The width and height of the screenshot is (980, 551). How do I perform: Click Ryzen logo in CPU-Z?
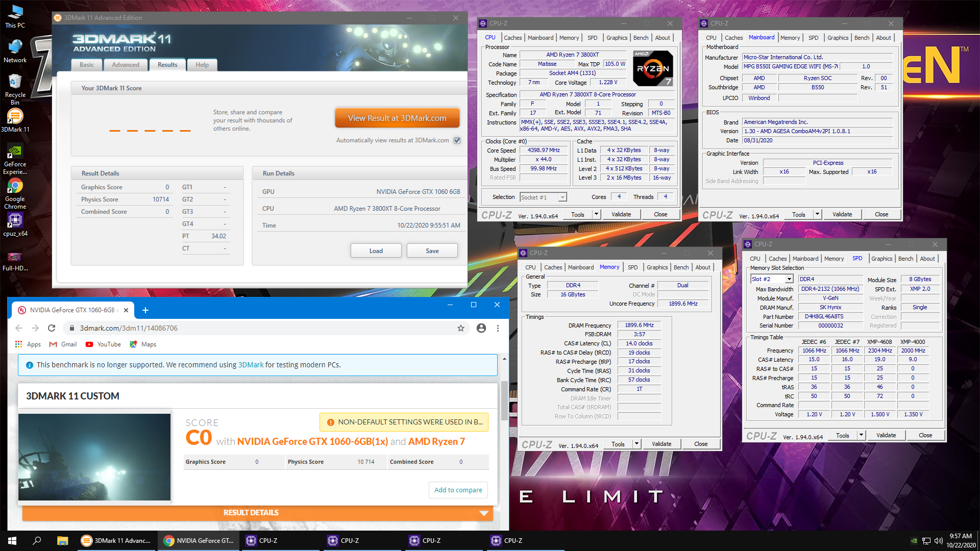(653, 68)
